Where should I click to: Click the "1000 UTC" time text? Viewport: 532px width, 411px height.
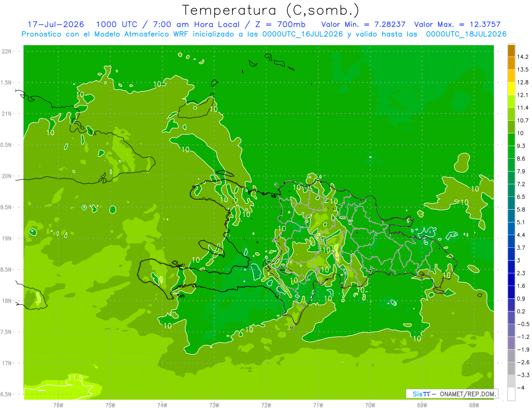[x=117, y=24]
